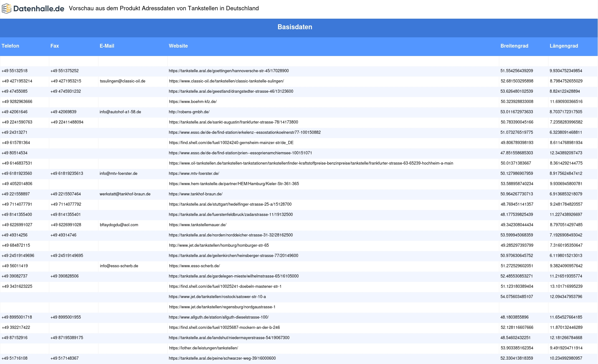Select phone number +49 9282963666
Viewport: 598px width, 364px height.
coord(17,102)
